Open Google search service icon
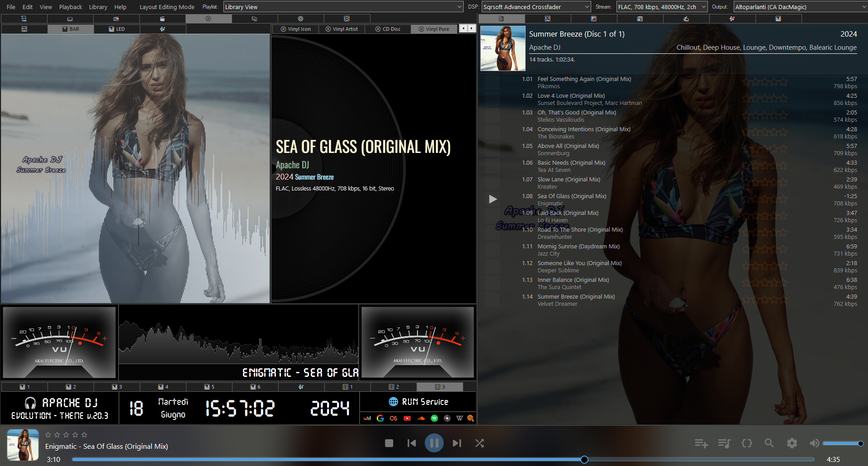Screen dimensions: 868x466 380,418
